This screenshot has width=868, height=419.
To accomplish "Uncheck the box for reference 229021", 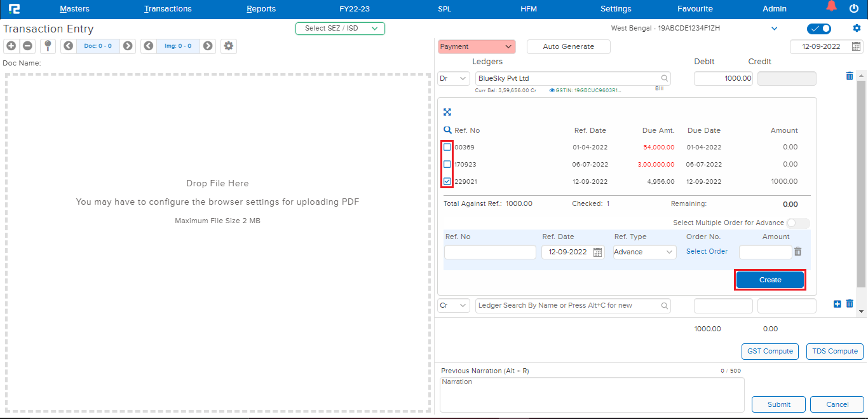I will tap(447, 181).
